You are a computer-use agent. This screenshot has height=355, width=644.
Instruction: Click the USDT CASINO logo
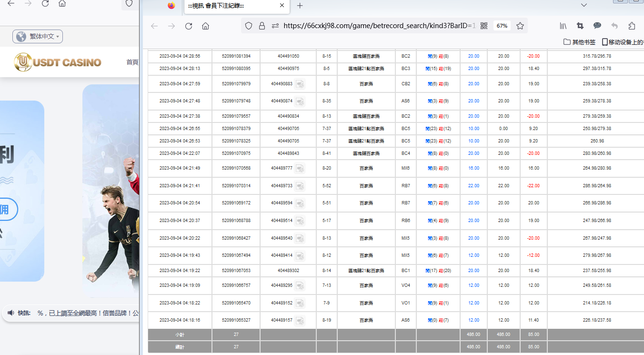coord(58,62)
